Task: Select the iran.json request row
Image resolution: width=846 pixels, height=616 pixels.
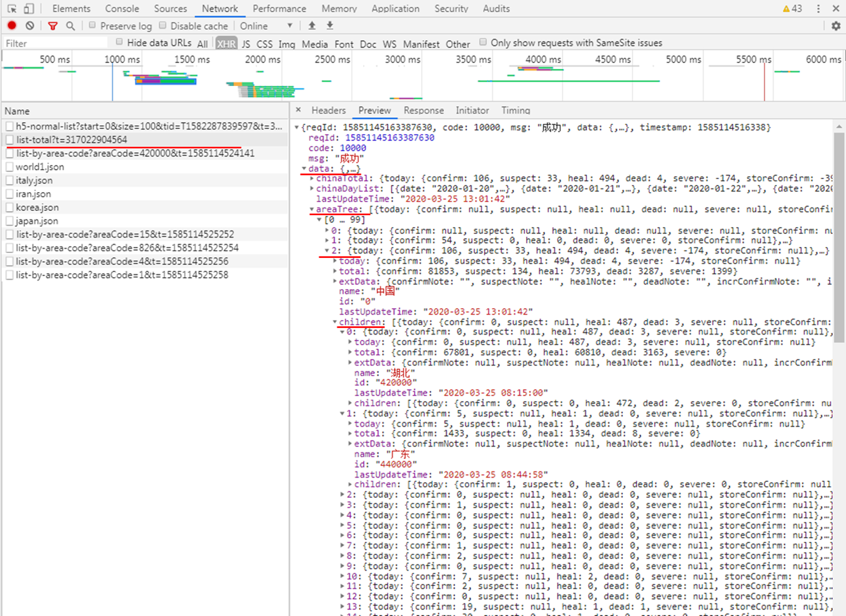Action: (x=145, y=194)
